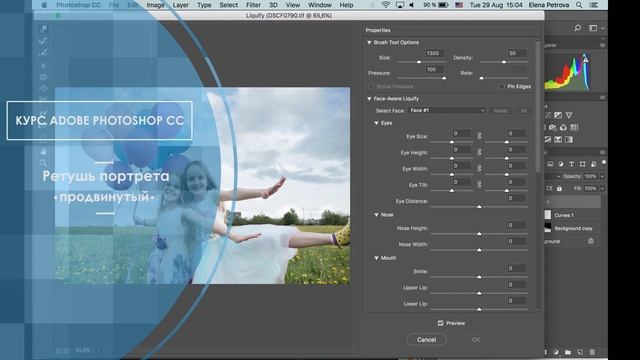
Task: Collapse the Nose subsection
Action: click(x=376, y=215)
